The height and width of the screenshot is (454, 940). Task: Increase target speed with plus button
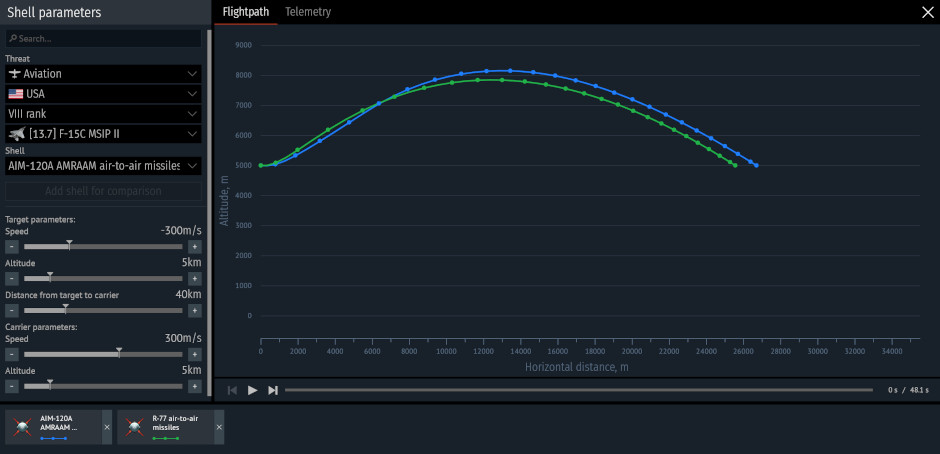194,246
